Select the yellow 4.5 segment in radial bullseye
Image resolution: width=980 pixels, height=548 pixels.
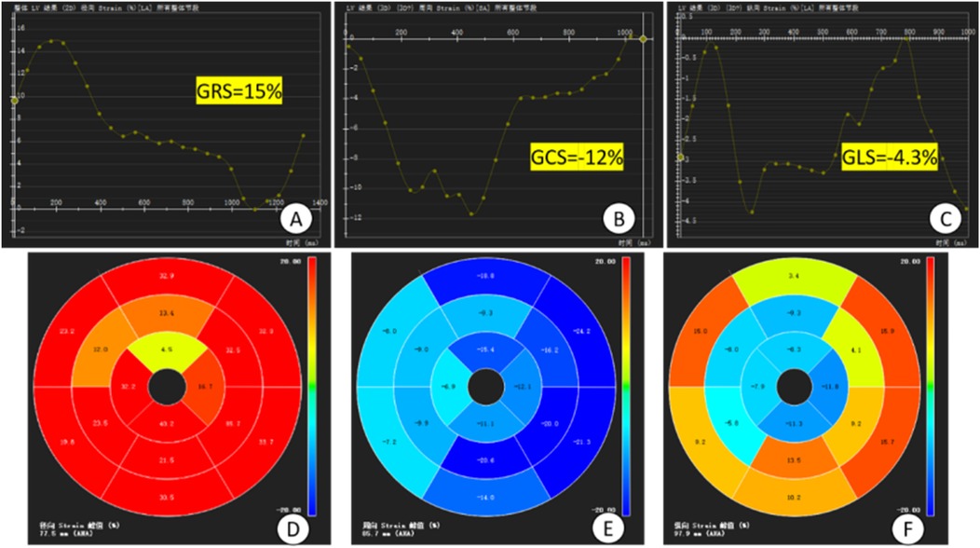point(164,352)
